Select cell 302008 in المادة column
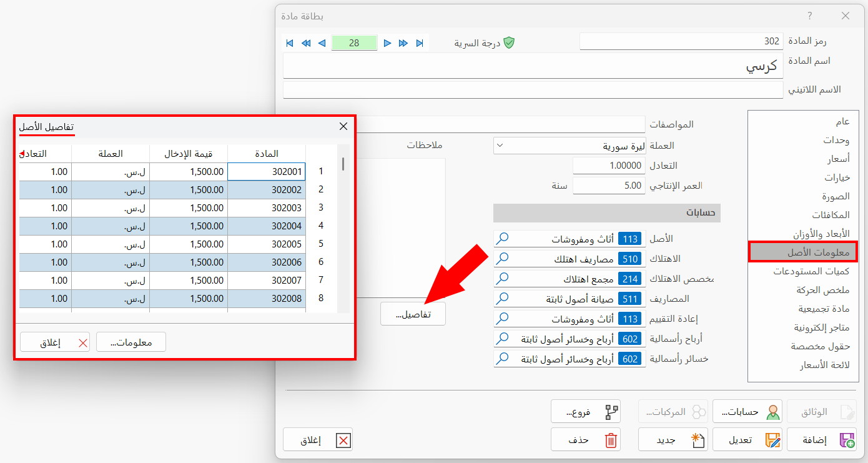Viewport: 868px width, 463px height. [267, 298]
